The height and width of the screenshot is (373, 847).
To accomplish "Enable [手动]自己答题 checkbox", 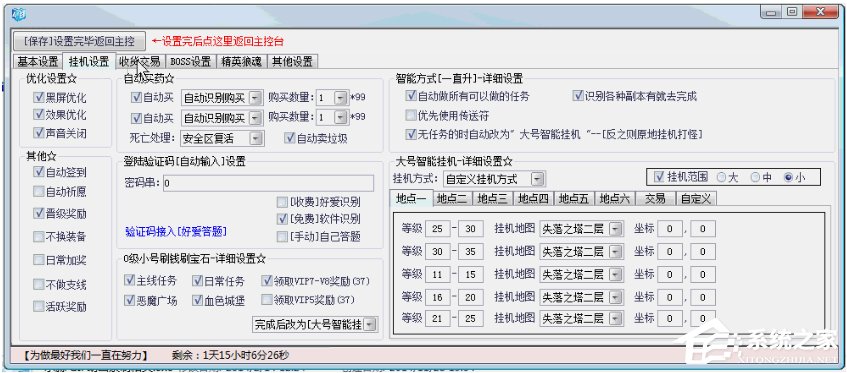I will coord(318,236).
